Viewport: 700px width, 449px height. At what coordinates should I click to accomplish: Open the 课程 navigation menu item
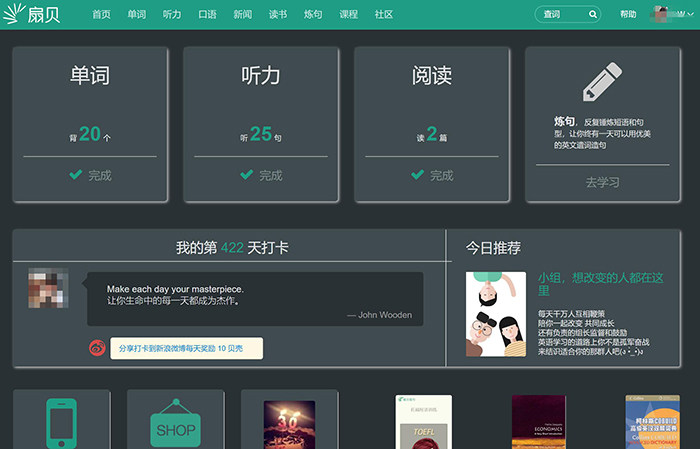pos(348,14)
